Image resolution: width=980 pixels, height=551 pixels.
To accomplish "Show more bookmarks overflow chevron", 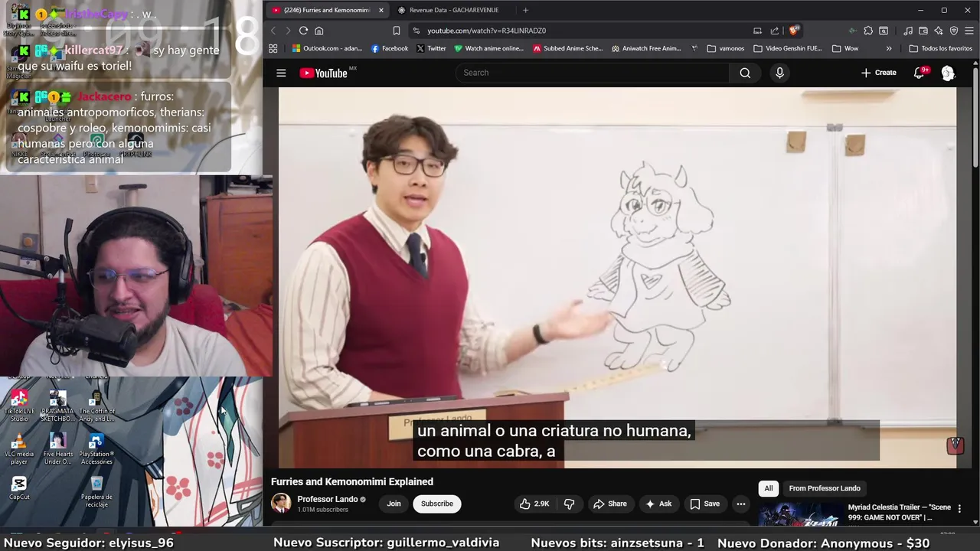I will 888,48.
